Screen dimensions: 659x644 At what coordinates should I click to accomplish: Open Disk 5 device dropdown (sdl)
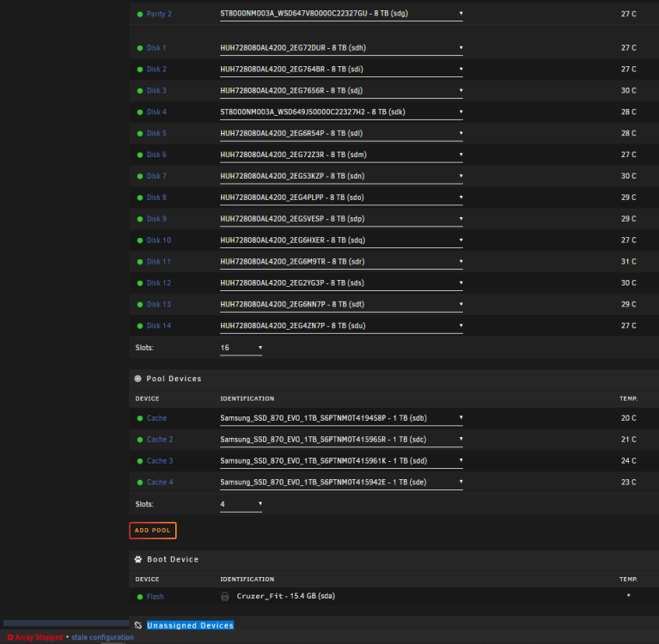pyautogui.click(x=341, y=134)
